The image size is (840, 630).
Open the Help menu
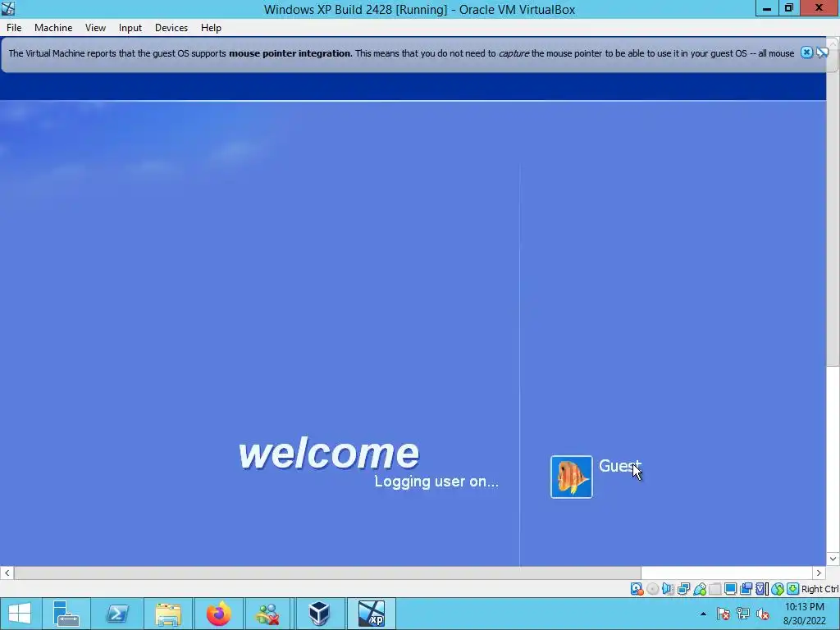(211, 28)
